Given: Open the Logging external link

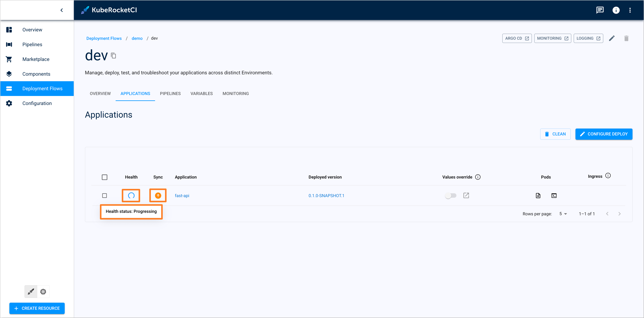Looking at the screenshot, I should click(x=588, y=38).
